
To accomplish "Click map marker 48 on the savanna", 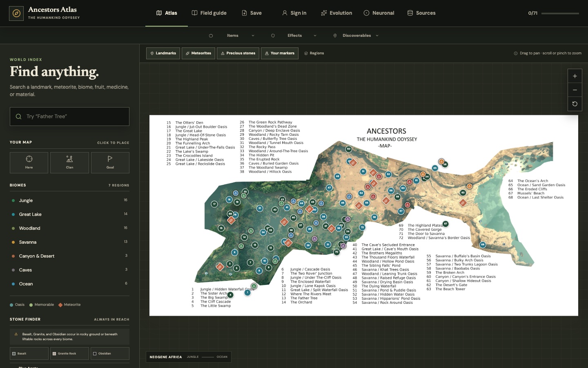I will [x=337, y=177].
